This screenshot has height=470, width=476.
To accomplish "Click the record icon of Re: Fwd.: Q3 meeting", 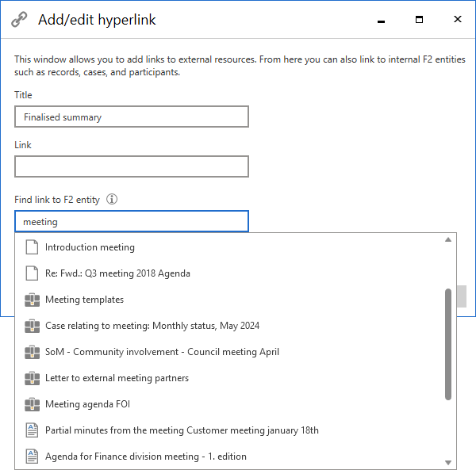I will (32, 273).
